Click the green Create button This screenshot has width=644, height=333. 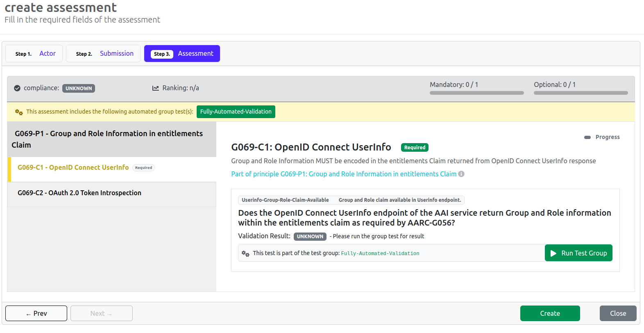pyautogui.click(x=550, y=313)
